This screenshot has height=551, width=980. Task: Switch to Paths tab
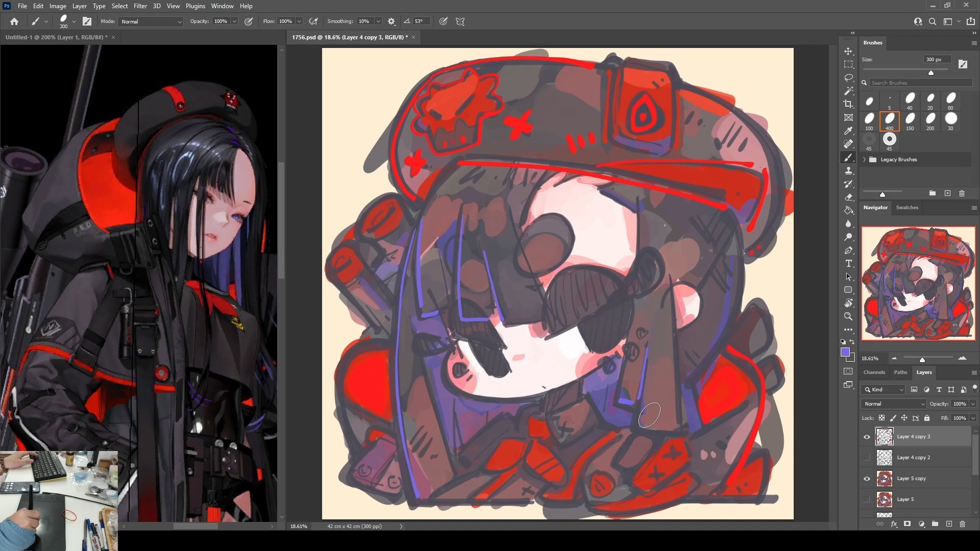900,372
